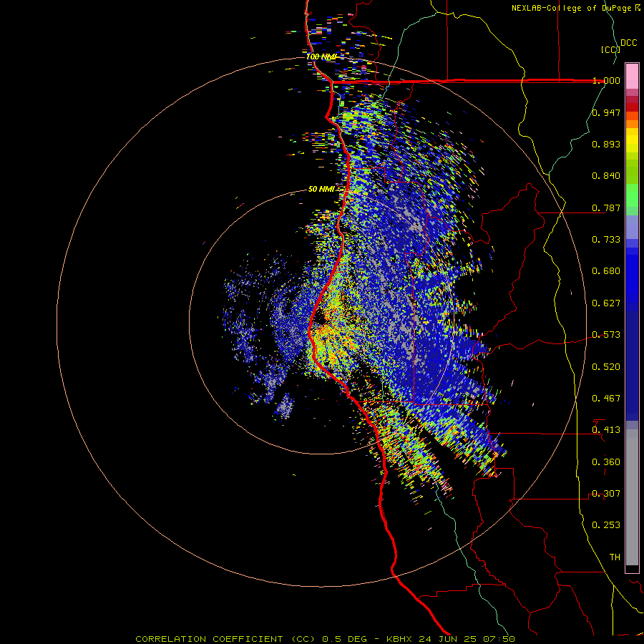644x644 pixels.
Task: Click the red swatch on the color bar
Action: point(632,107)
